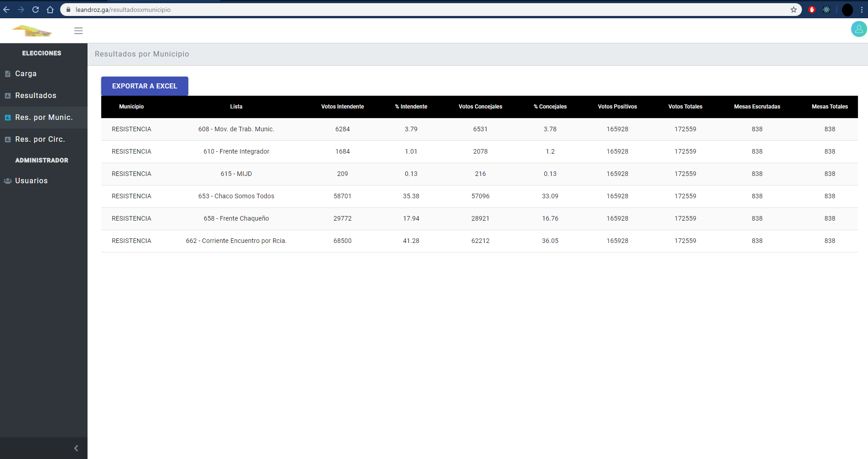Screen dimensions: 868x459
Task: Bookmark page with star icon
Action: pos(794,10)
